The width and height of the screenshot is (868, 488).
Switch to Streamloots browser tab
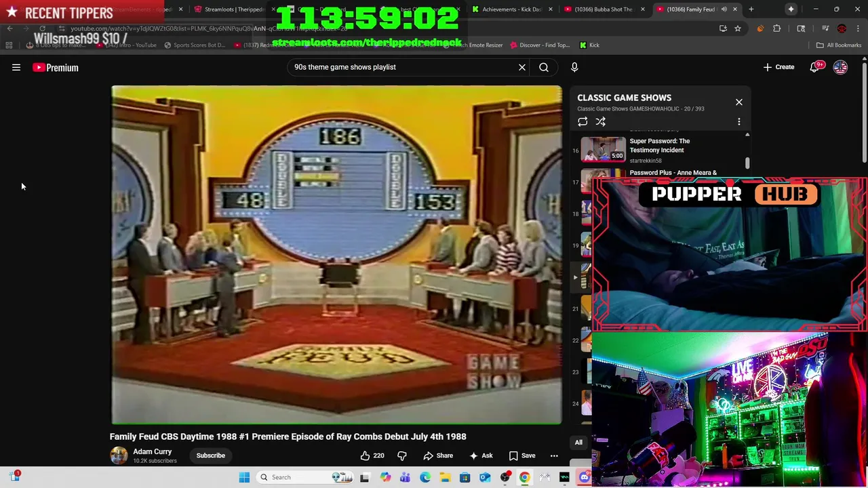(x=234, y=9)
